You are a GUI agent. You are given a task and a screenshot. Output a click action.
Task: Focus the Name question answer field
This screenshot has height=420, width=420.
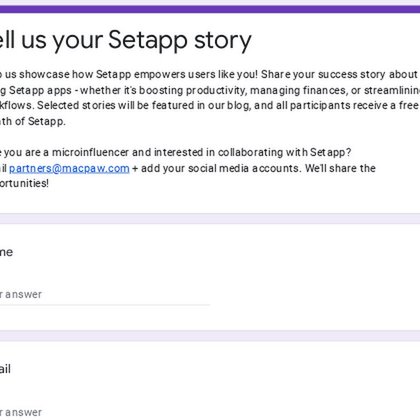[105, 295]
